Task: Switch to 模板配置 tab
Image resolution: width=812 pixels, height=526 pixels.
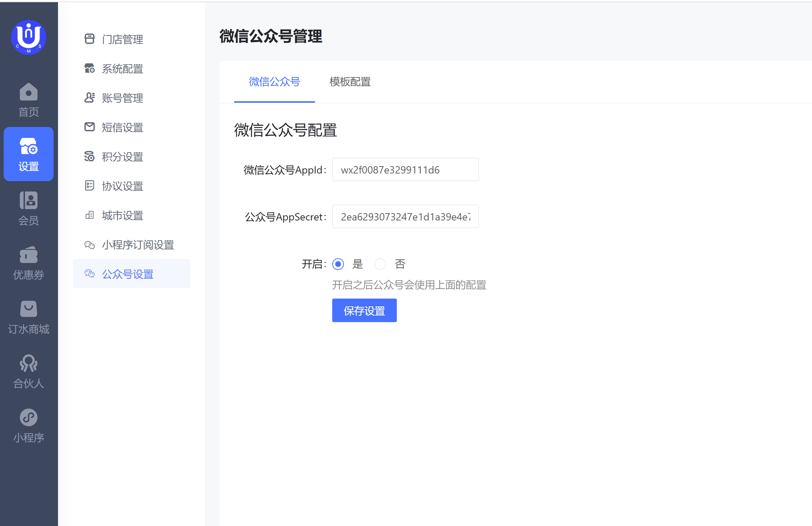Action: (350, 81)
